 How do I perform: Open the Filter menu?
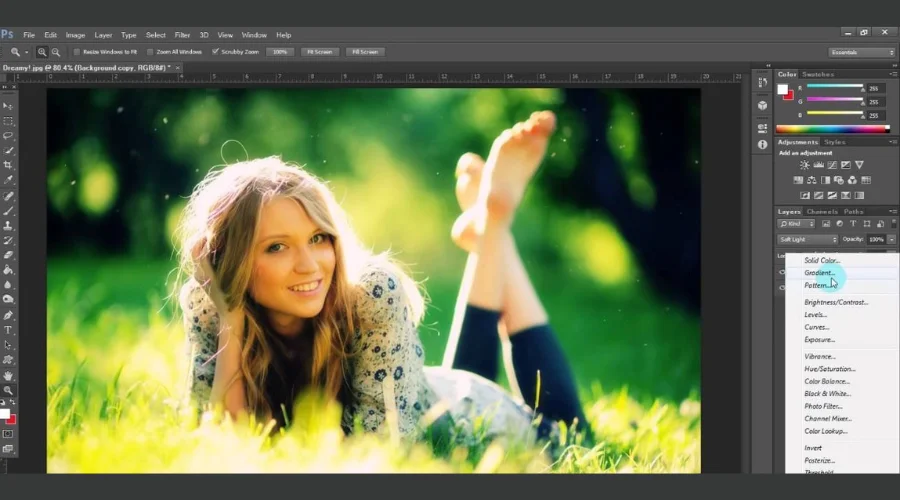click(x=182, y=35)
